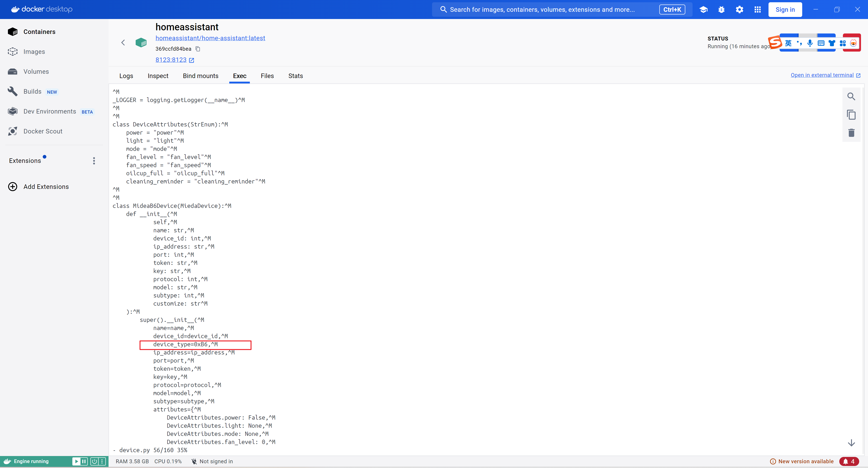
Task: Clear the terminal with the trash icon
Action: tap(851, 133)
